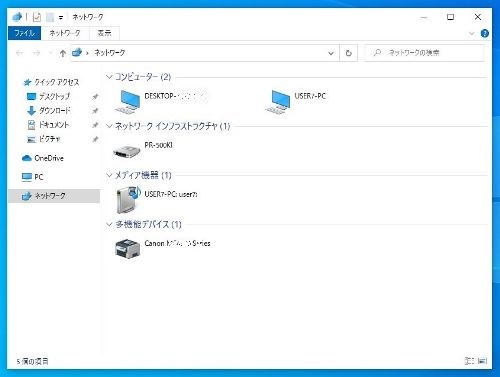Click the refresh button beside the address bar

pos(348,53)
